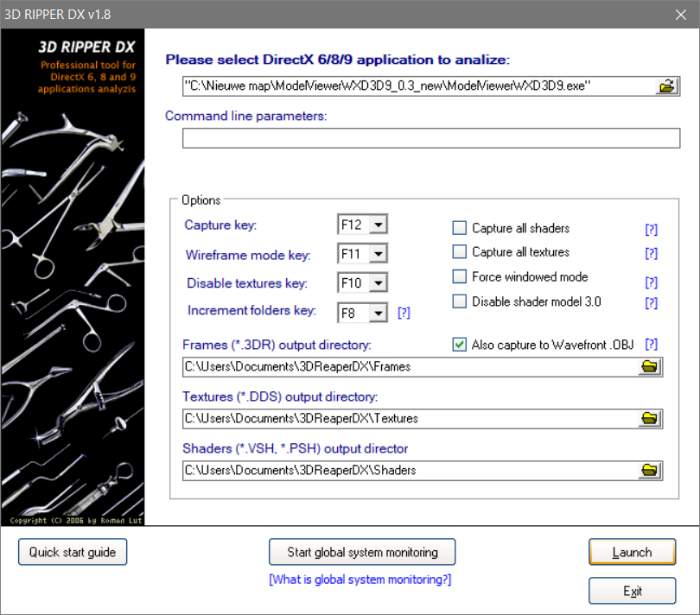700x615 pixels.
Task: Click the Wireframe mode key label
Action: tap(248, 255)
